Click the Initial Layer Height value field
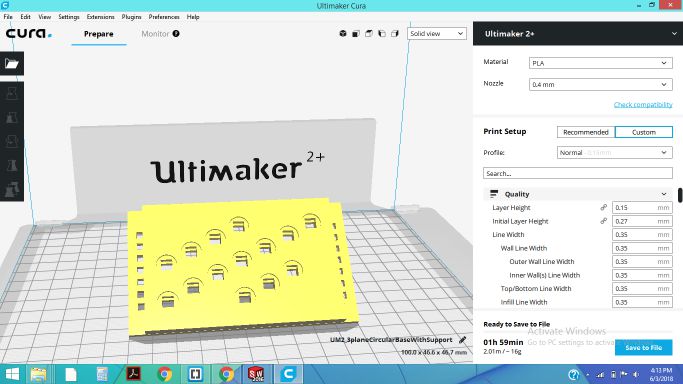Image resolution: width=683 pixels, height=384 pixels. tap(642, 221)
